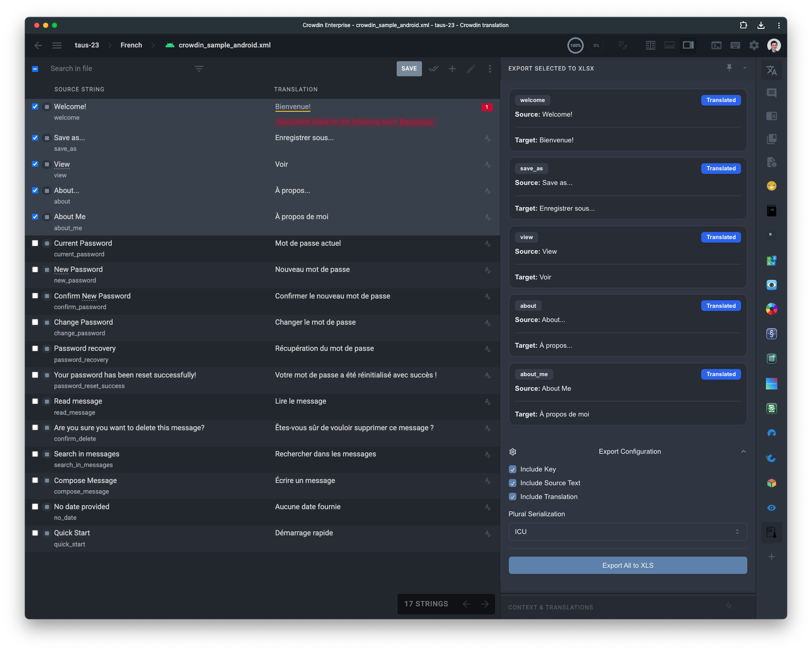Click the 100% translation progress circle

point(575,45)
